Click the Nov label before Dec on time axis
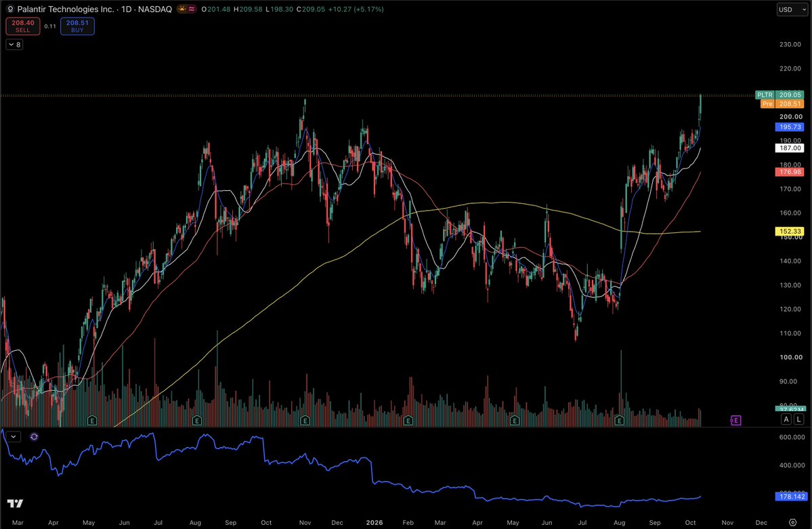 click(x=727, y=522)
